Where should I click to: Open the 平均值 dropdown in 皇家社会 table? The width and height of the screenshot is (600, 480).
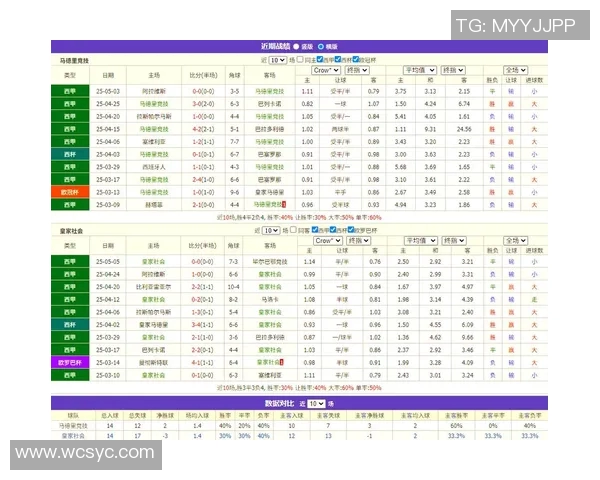coord(419,241)
